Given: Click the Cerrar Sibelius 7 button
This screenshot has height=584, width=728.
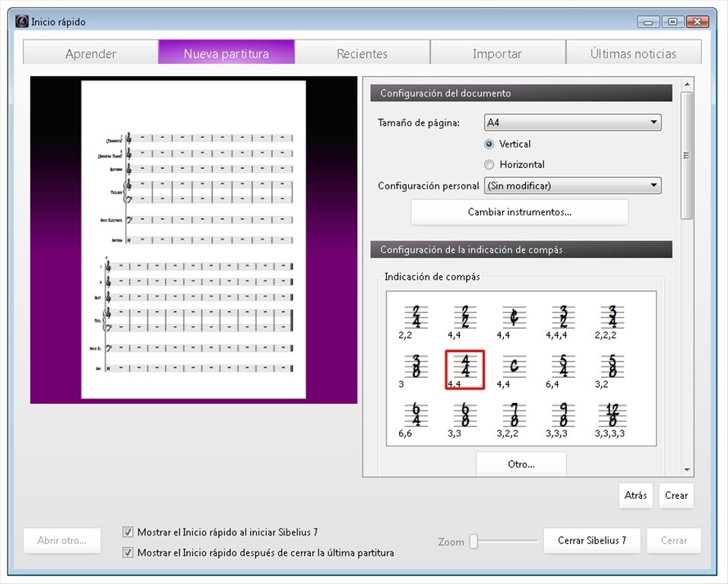Looking at the screenshot, I should tap(592, 541).
